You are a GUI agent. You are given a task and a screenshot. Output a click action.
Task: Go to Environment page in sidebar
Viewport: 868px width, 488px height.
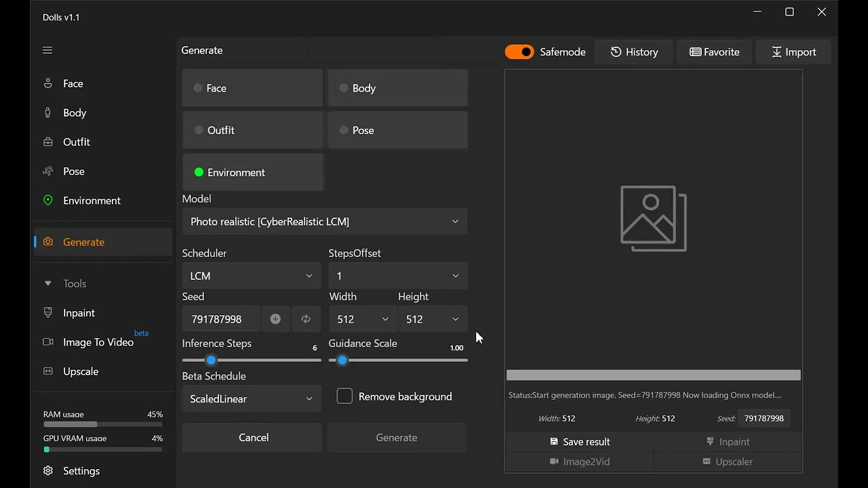(103, 200)
